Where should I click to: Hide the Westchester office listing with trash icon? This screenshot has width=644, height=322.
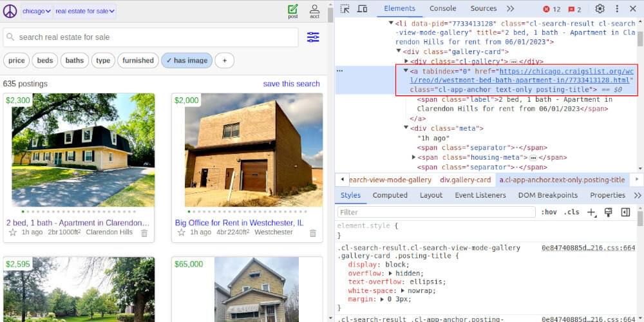(313, 233)
